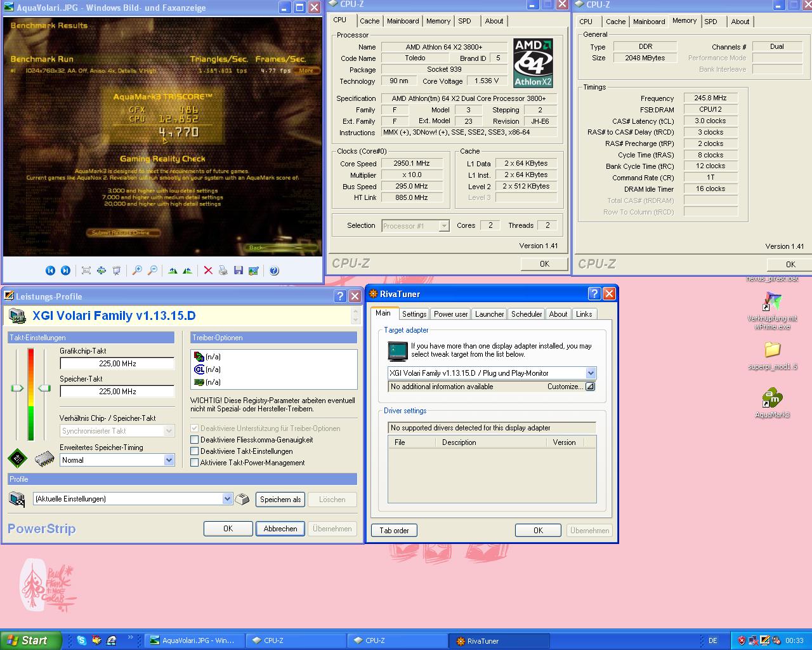The width and height of the screenshot is (812, 650).
Task: Print the image via printer icon
Action: [223, 270]
